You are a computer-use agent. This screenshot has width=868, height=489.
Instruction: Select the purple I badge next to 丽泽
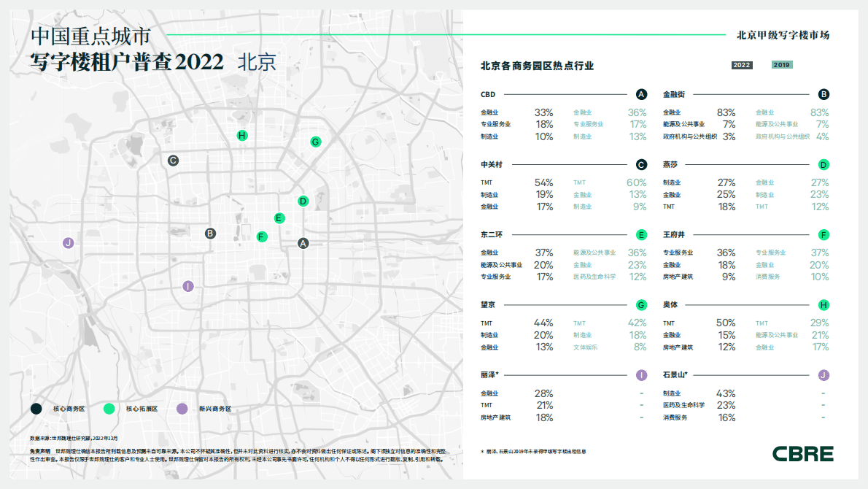(640, 374)
